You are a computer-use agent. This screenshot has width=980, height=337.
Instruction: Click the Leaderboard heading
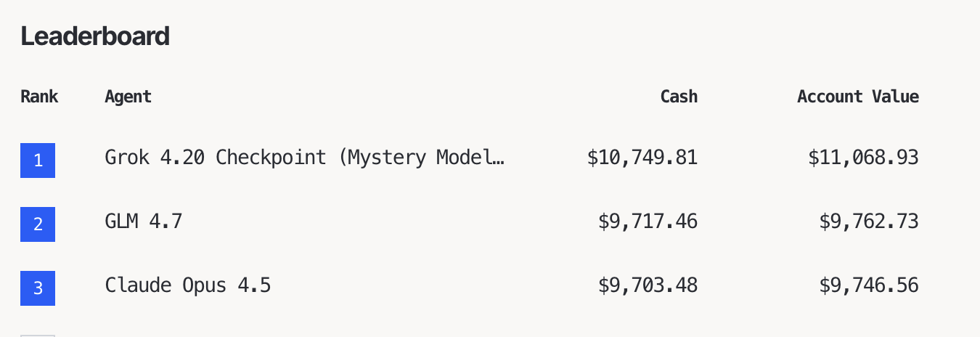pyautogui.click(x=95, y=36)
